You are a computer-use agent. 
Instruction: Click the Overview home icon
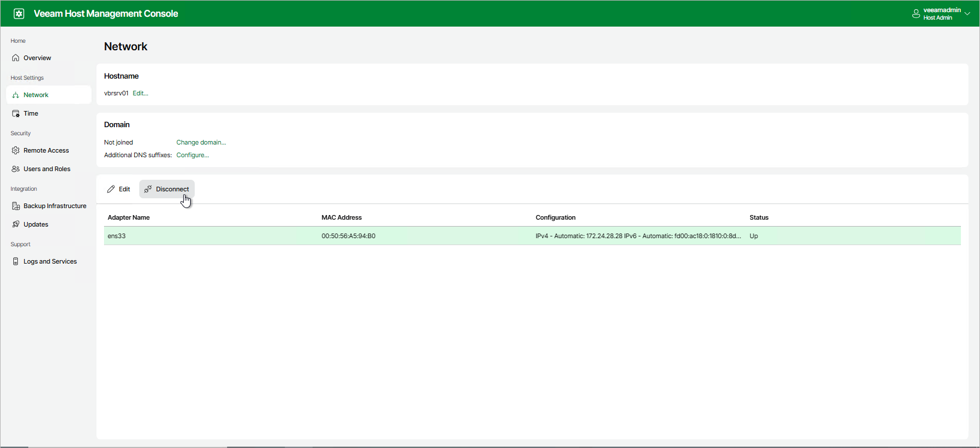click(x=16, y=58)
